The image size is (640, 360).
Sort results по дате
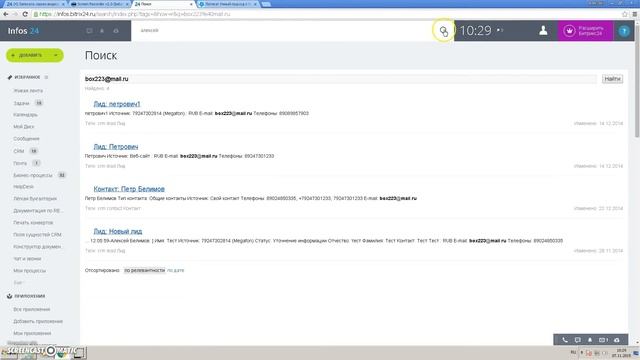176,270
